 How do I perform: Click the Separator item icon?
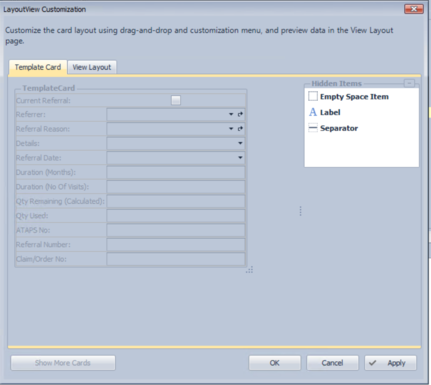313,128
